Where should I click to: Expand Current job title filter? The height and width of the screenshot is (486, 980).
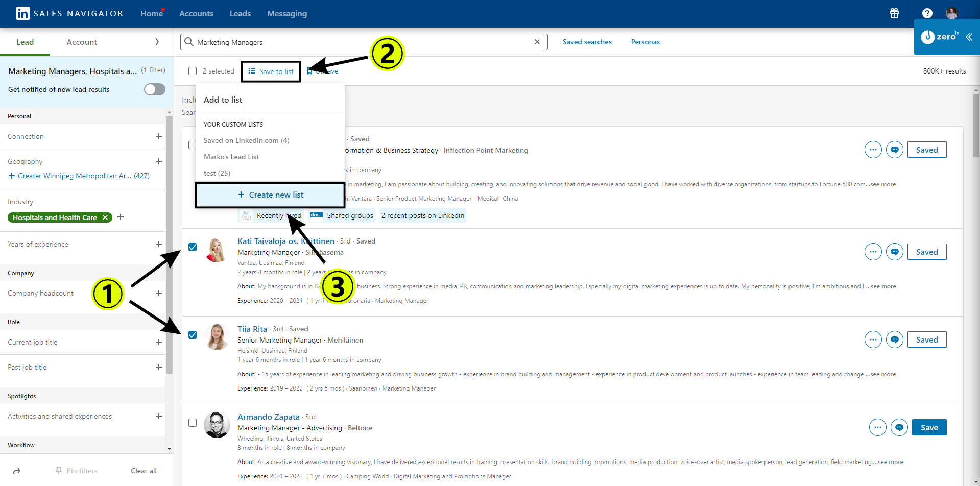pyautogui.click(x=159, y=342)
